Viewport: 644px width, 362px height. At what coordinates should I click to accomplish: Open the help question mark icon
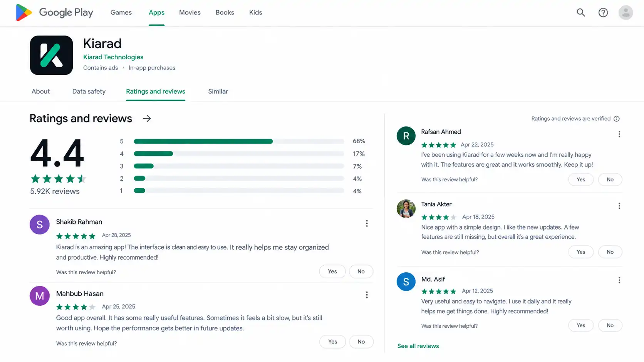(603, 12)
